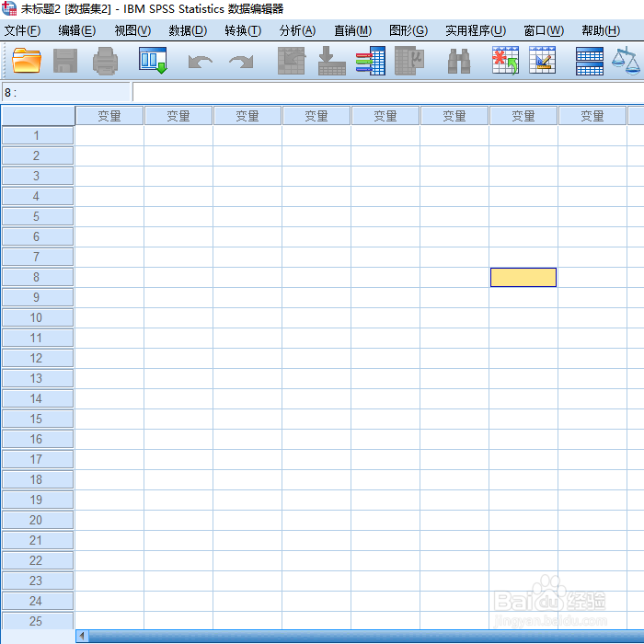Click the fifth column cell in row 15

pos(385,419)
